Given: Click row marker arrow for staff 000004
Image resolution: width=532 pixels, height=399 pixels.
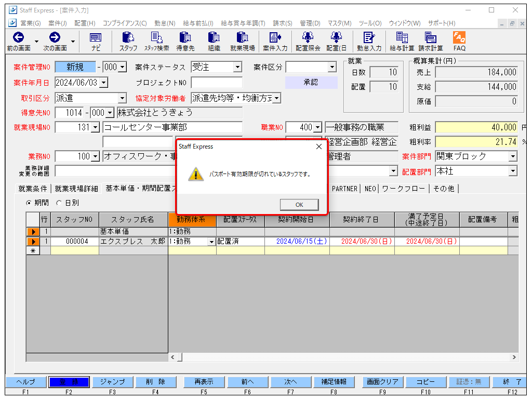Looking at the screenshot, I should (33, 242).
